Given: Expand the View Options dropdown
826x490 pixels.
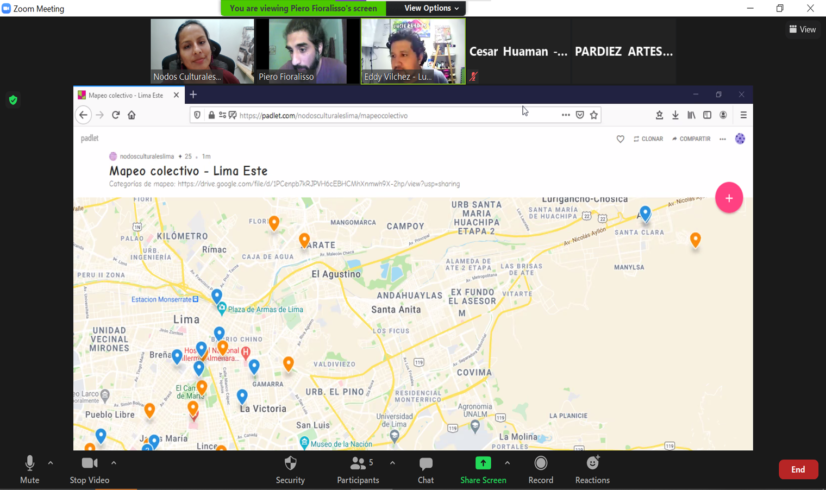Looking at the screenshot, I should [x=433, y=8].
